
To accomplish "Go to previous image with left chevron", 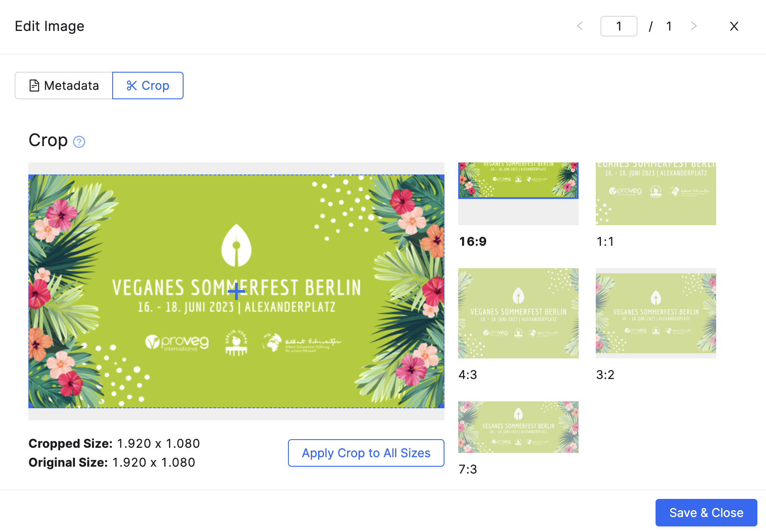I will pyautogui.click(x=580, y=26).
